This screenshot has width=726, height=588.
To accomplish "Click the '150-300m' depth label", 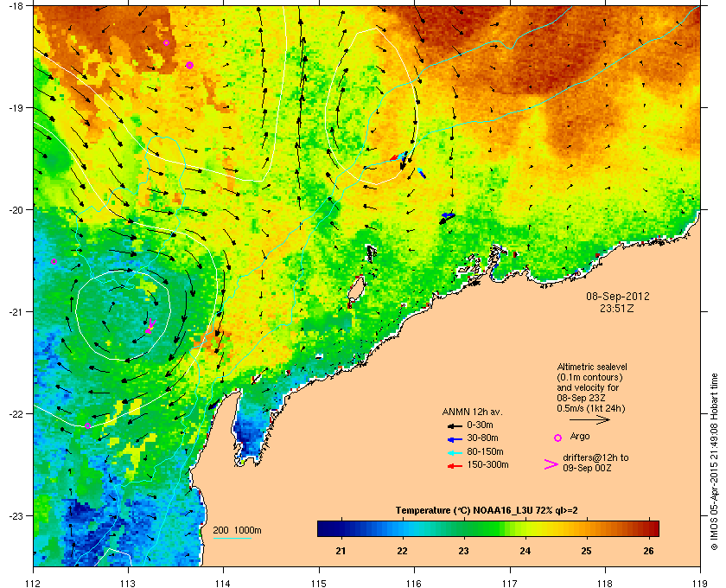I will click(487, 464).
